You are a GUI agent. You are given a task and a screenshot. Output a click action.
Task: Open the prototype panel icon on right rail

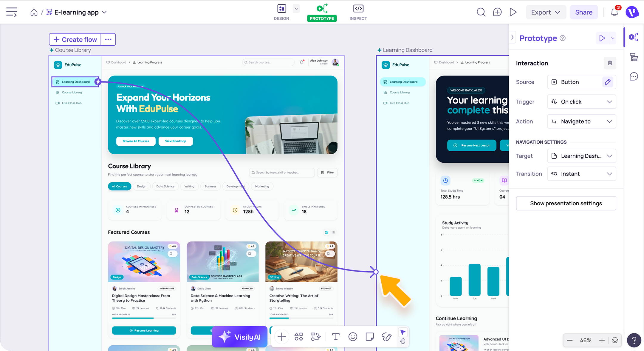(634, 37)
